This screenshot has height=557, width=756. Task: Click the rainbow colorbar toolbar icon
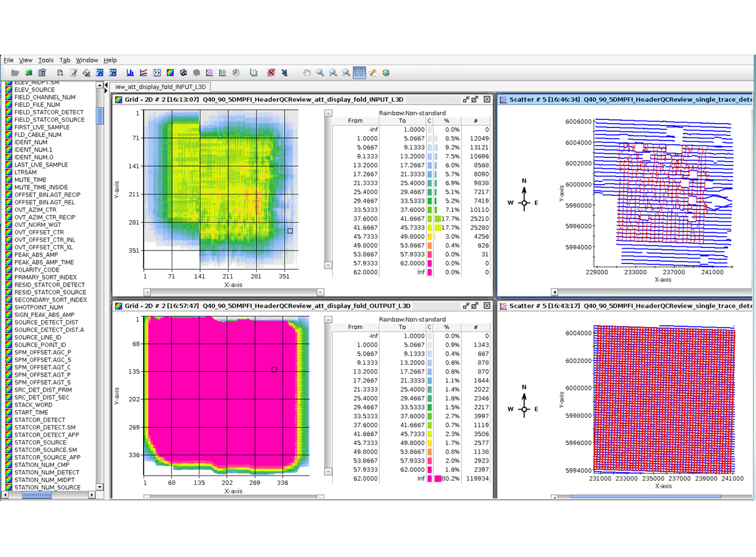pyautogui.click(x=170, y=73)
